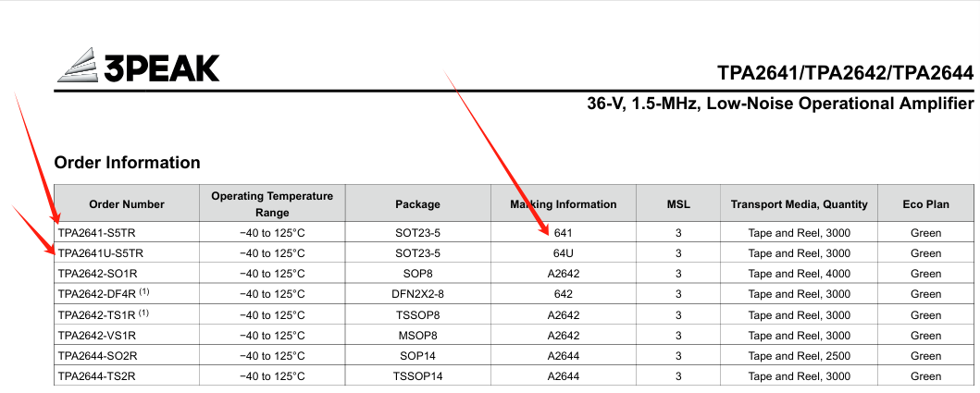Click the DFN2X2-8 package cell
This screenshot has height=393, width=980.
[x=417, y=294]
